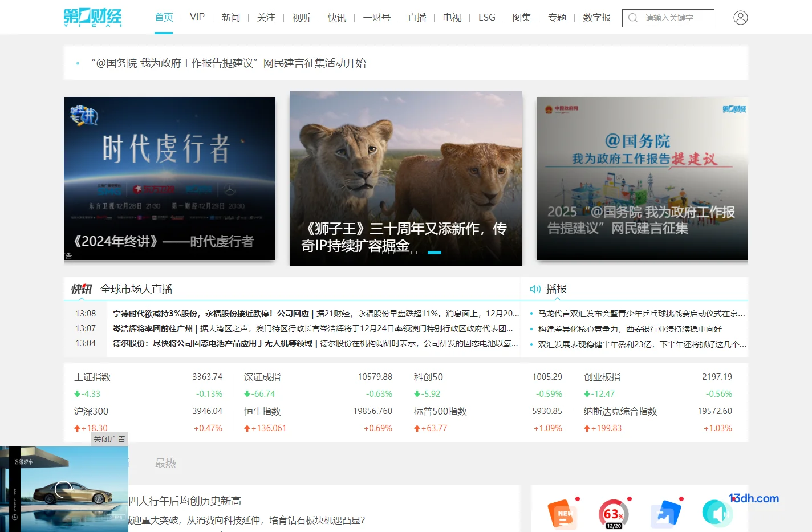Open the user account profile icon
The width and height of the screenshot is (812, 532).
[x=740, y=18]
